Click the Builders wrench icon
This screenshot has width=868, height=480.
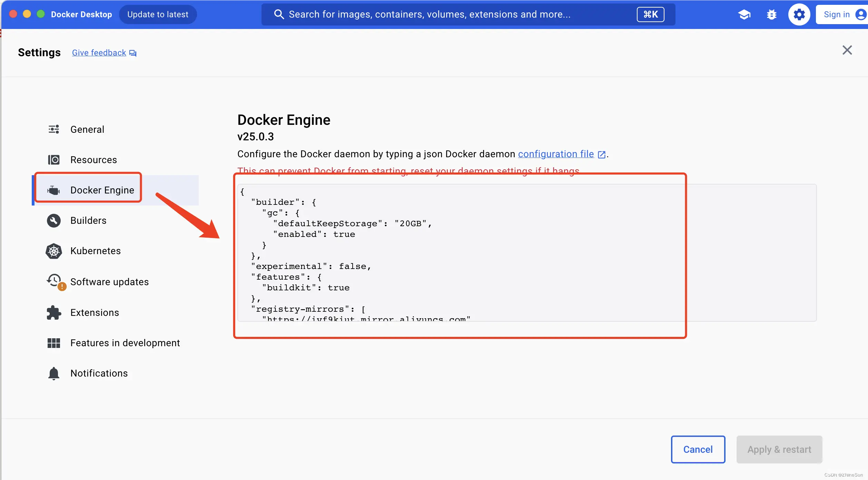(54, 221)
